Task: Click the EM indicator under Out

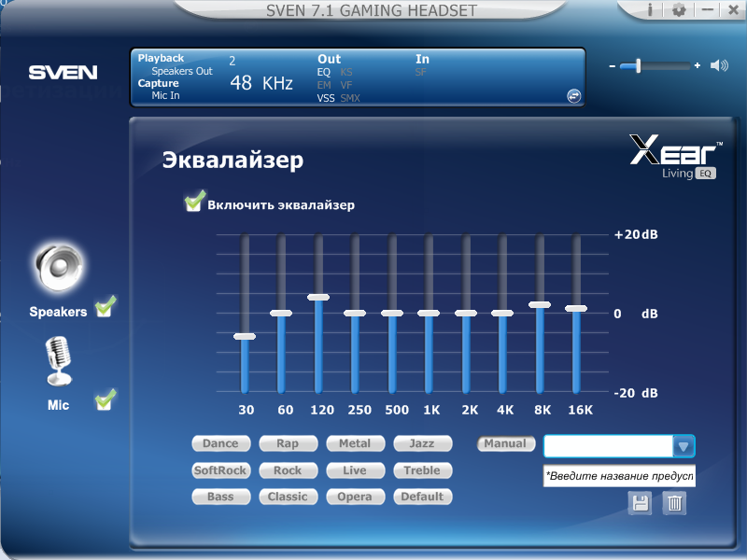Action: 324,85
